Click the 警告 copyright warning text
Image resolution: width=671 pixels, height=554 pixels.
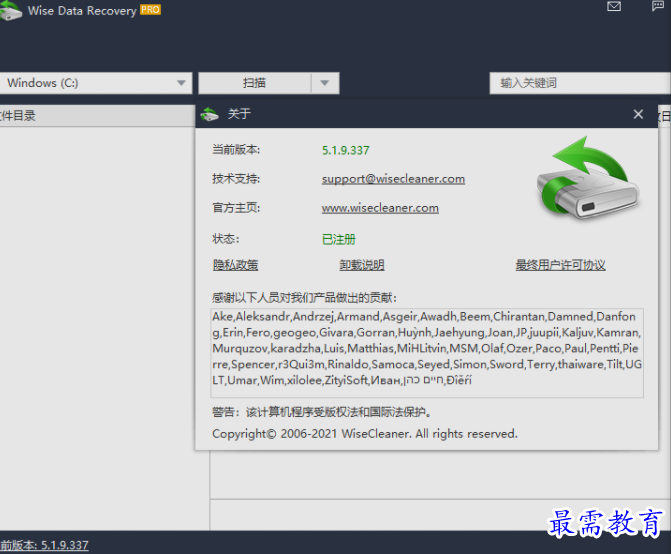tap(322, 412)
